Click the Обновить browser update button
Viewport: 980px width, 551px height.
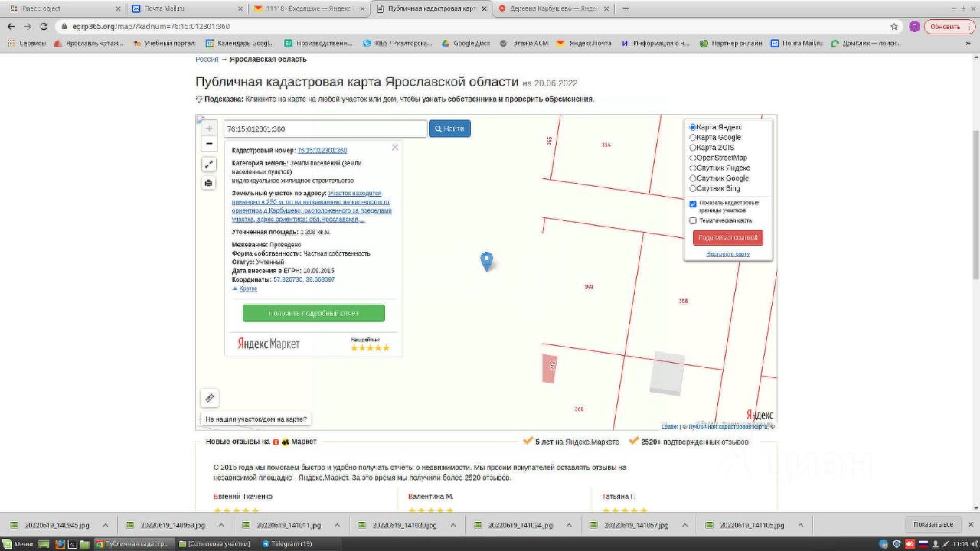point(949,26)
